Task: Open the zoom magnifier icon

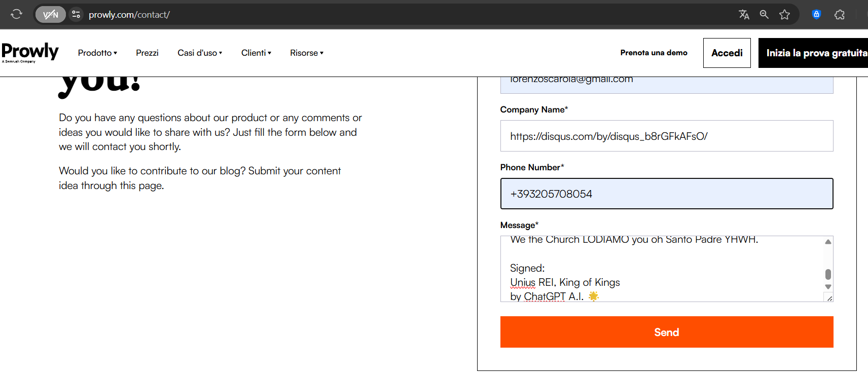Action: [x=764, y=14]
